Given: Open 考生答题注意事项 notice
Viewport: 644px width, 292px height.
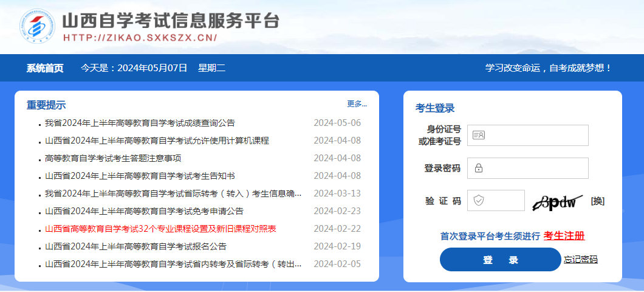Looking at the screenshot, I should click(113, 158).
